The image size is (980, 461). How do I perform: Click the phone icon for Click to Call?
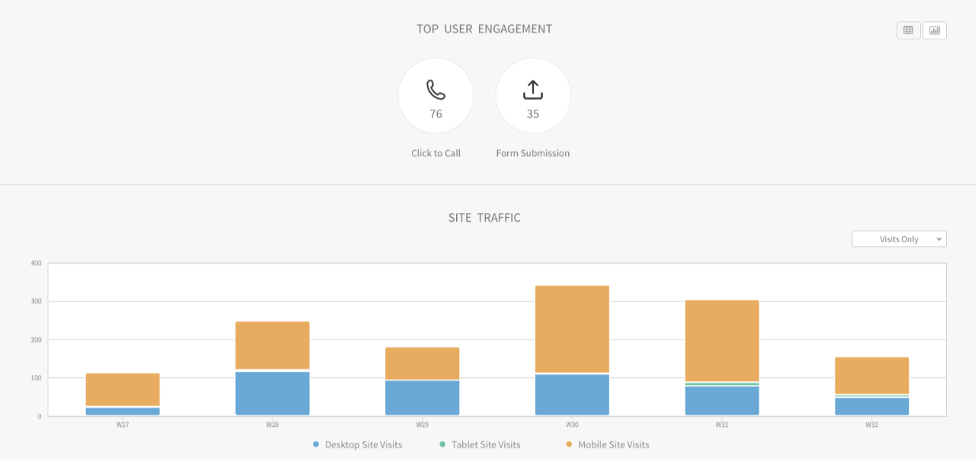(x=436, y=89)
